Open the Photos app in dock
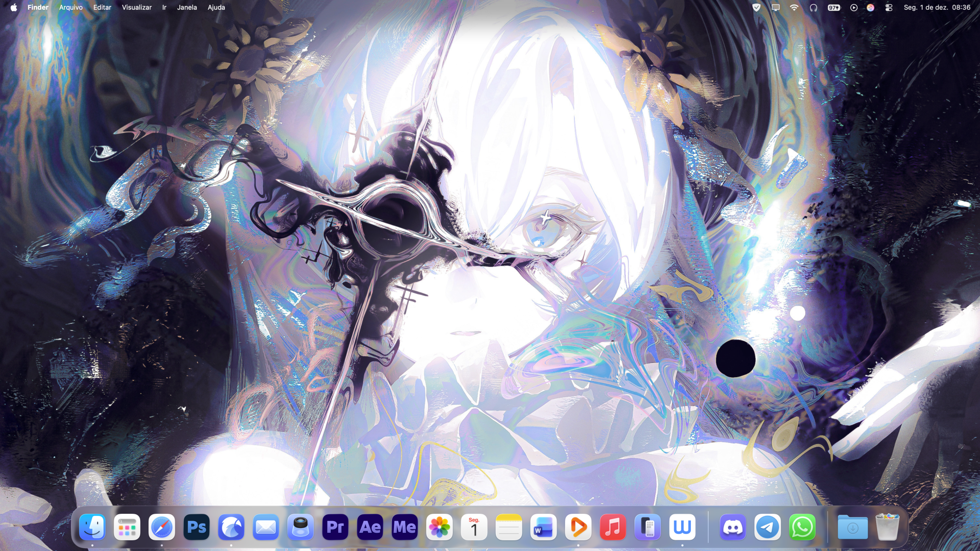Screen dimensions: 980x551 click(440, 527)
